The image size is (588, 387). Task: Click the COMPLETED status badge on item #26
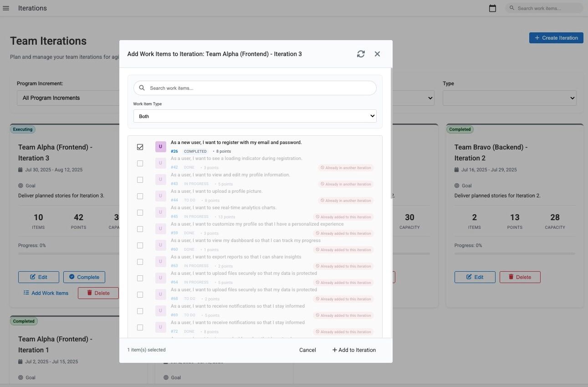click(x=195, y=151)
